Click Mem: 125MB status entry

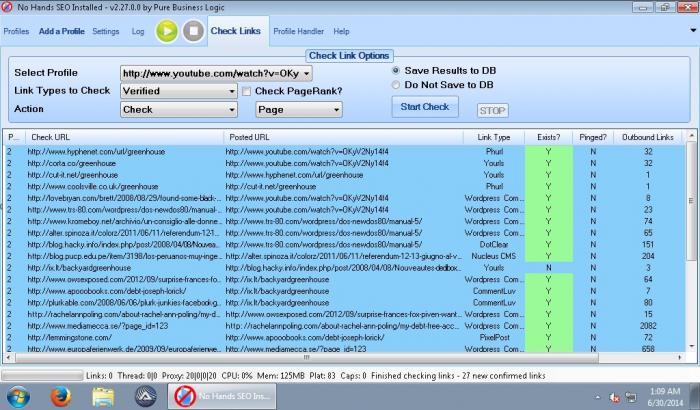(x=280, y=376)
